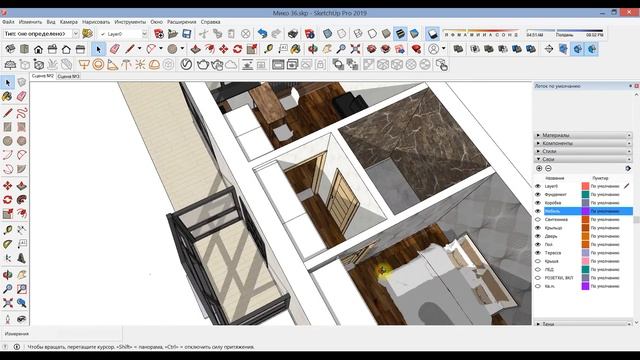
Task: Show the ЛЕД layer
Action: (x=538, y=269)
